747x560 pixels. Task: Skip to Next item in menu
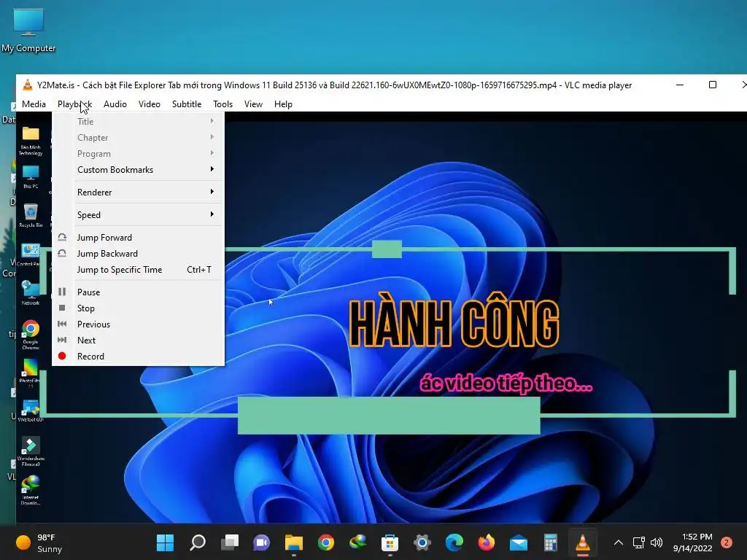138,340
